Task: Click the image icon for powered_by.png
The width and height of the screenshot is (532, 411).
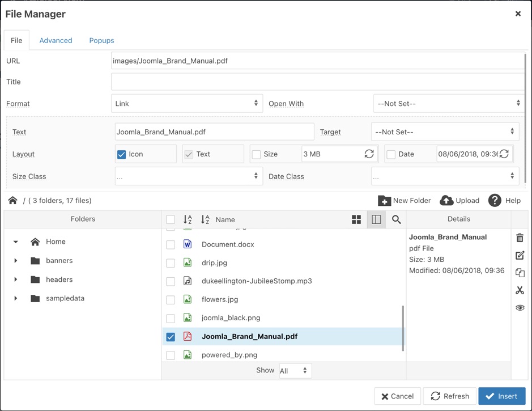Action: (x=188, y=355)
